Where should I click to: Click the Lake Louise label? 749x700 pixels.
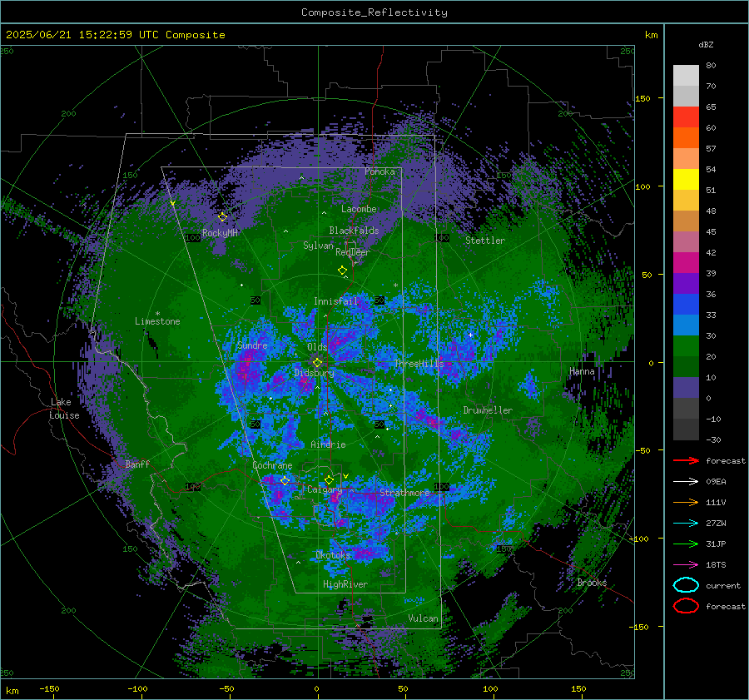point(64,409)
